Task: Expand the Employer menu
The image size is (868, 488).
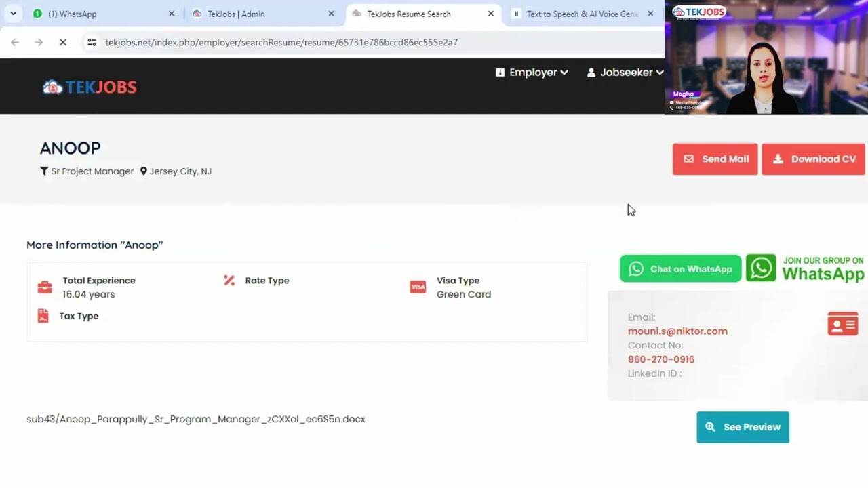Action: coord(532,73)
